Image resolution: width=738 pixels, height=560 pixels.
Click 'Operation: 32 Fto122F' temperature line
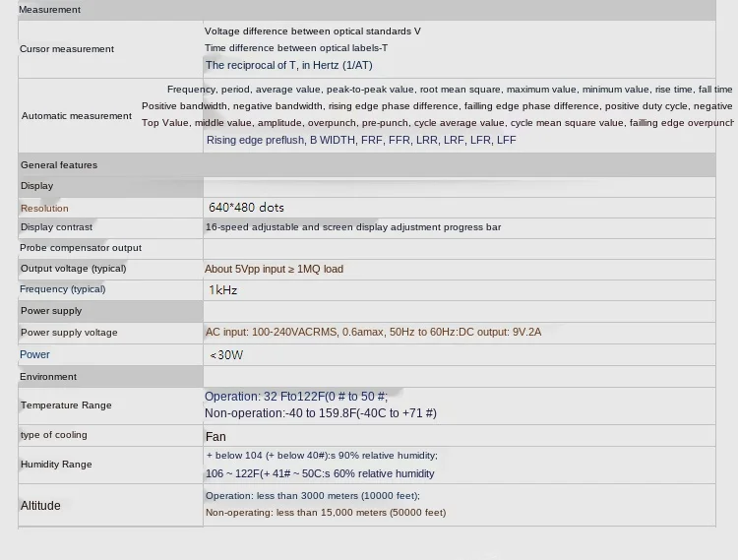(x=296, y=397)
